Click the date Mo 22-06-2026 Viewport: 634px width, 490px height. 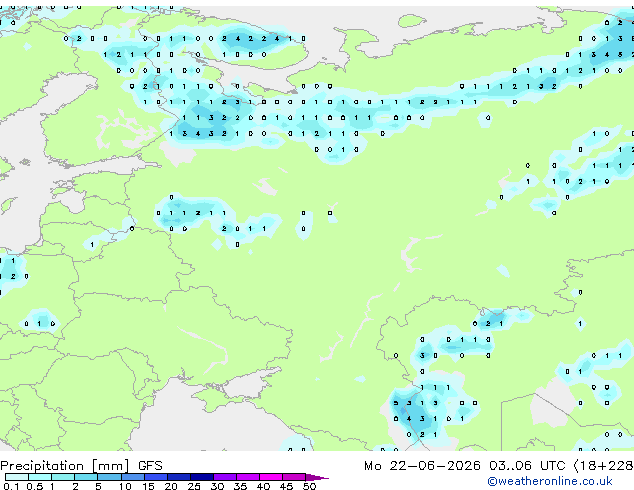pos(422,466)
